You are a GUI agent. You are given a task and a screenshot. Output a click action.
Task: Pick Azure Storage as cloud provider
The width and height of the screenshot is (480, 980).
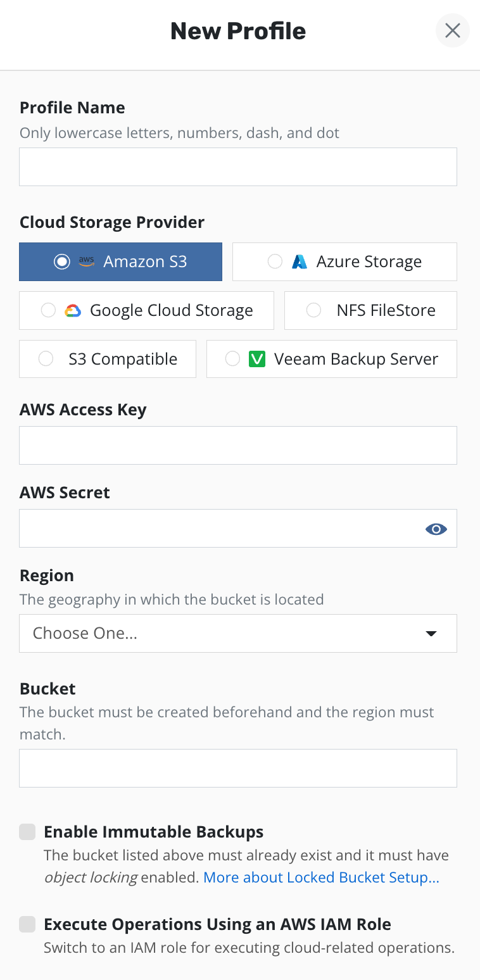(275, 262)
